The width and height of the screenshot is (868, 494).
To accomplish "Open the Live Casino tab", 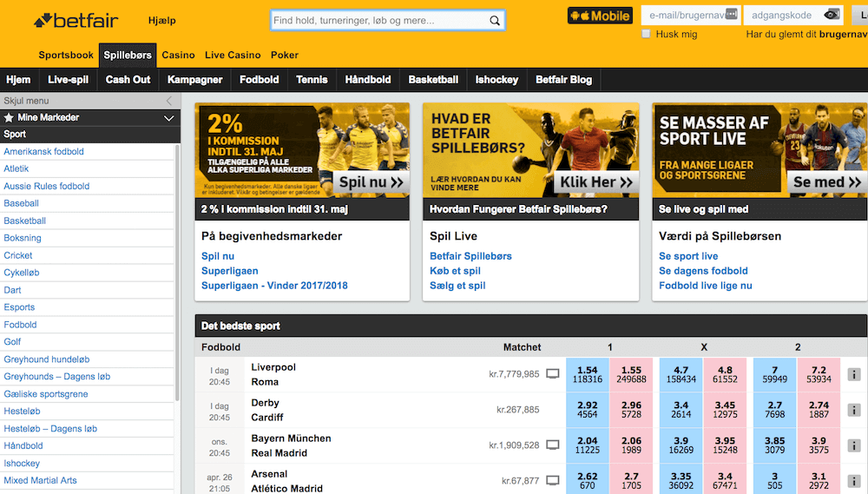I will [233, 55].
